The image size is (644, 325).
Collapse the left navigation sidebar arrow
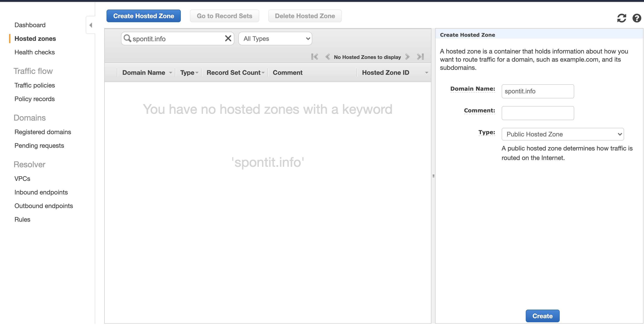click(91, 25)
